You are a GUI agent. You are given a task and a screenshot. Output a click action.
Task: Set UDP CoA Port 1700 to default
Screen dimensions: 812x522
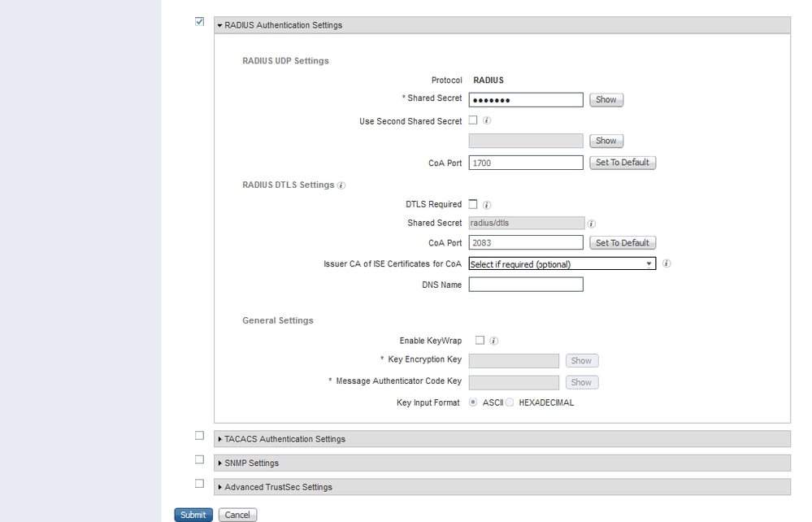click(x=622, y=163)
